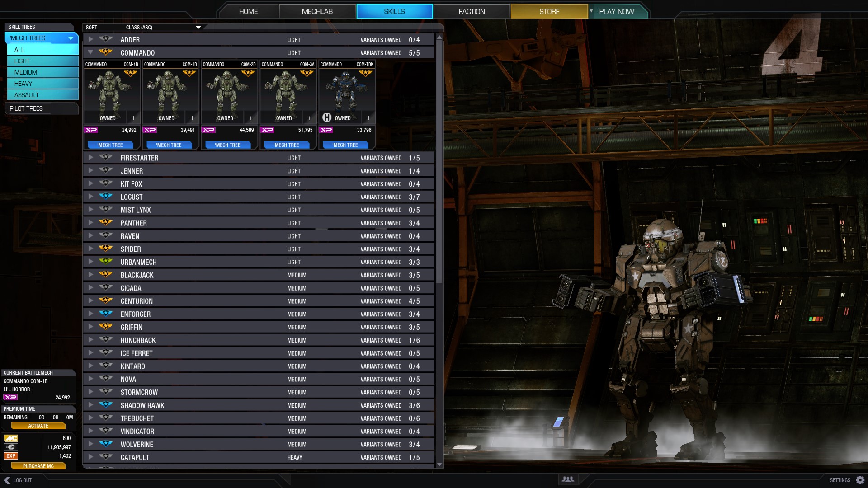Click the C-Bills currency icon
Screen dimensions: 868x488
[x=11, y=447]
